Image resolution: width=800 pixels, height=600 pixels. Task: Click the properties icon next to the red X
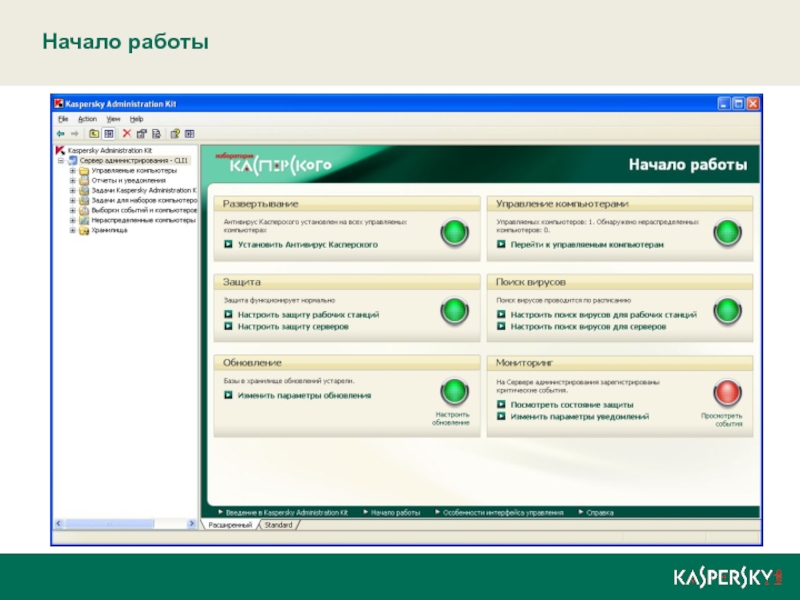tap(141, 133)
